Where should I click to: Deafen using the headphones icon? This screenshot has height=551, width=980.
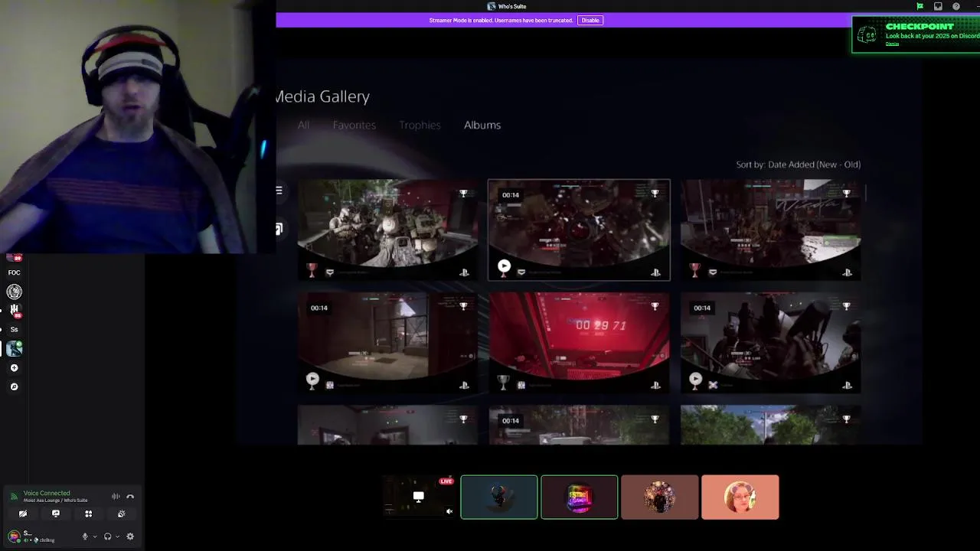click(108, 536)
